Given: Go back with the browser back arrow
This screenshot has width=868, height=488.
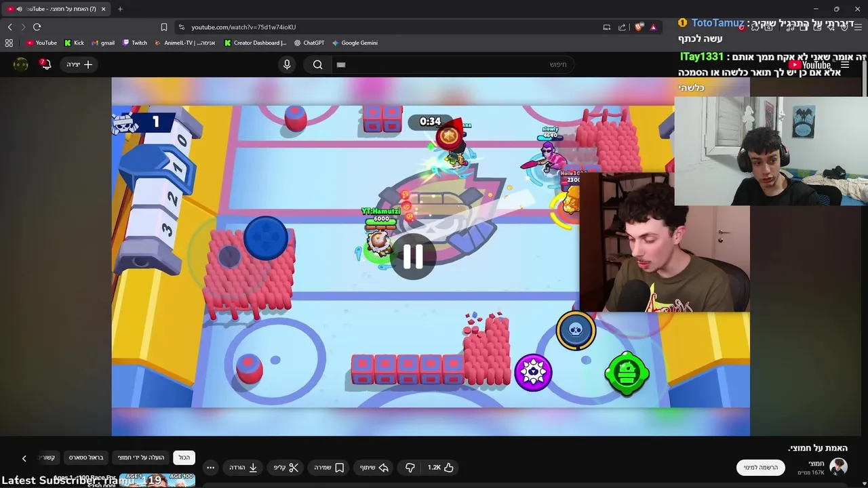Looking at the screenshot, I should pyautogui.click(x=9, y=27).
